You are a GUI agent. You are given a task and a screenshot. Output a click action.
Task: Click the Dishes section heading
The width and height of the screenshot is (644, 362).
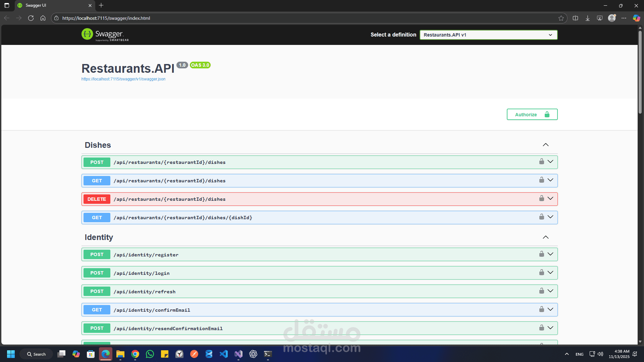point(98,145)
